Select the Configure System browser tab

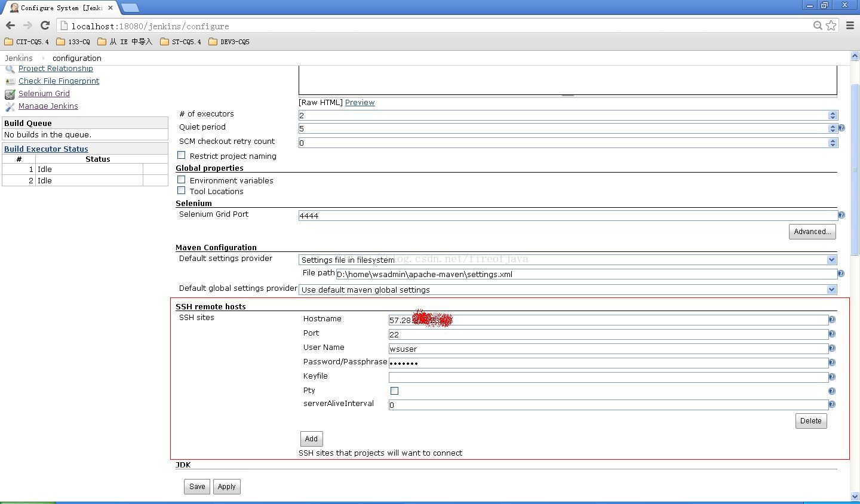pyautogui.click(x=62, y=8)
